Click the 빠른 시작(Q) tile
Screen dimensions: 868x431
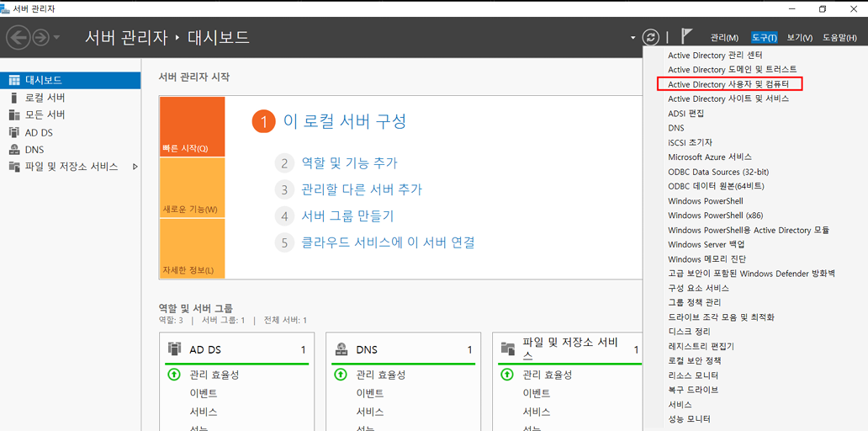pyautogui.click(x=193, y=127)
